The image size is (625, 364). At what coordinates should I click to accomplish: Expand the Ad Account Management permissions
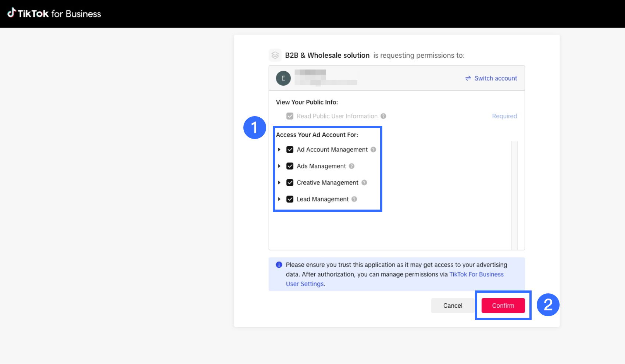[x=279, y=150]
